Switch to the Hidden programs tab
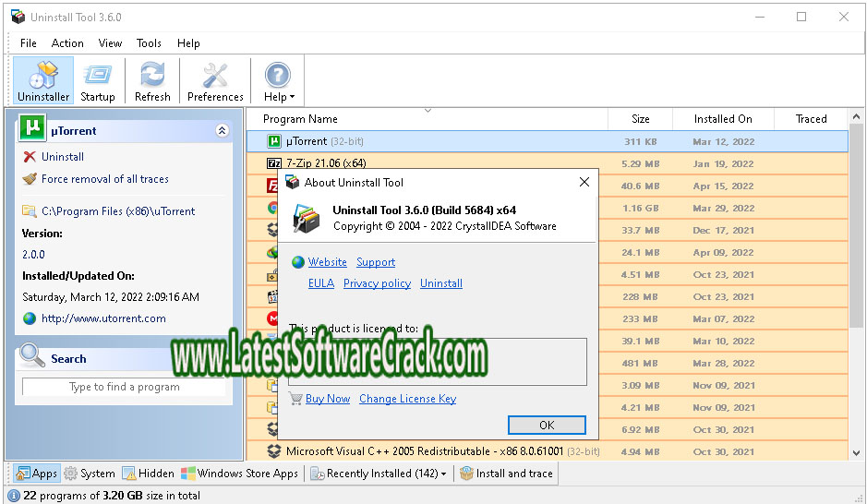 (148, 474)
